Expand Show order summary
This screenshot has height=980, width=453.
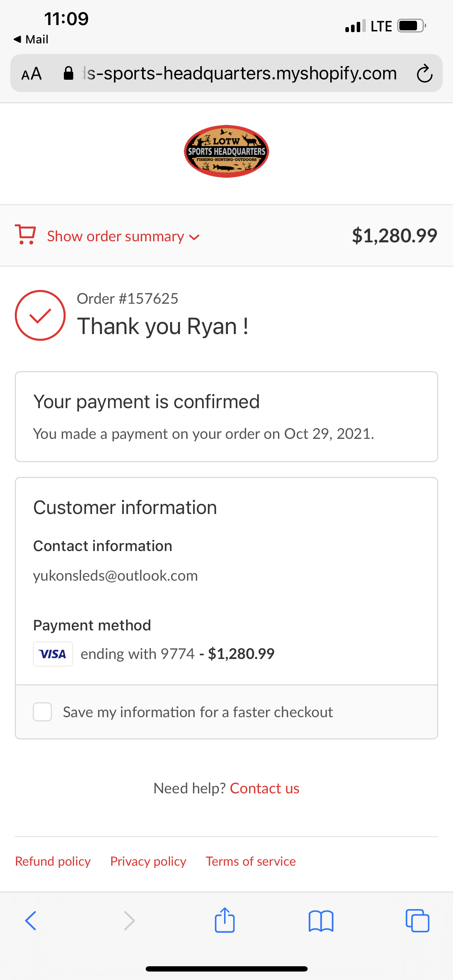[116, 236]
